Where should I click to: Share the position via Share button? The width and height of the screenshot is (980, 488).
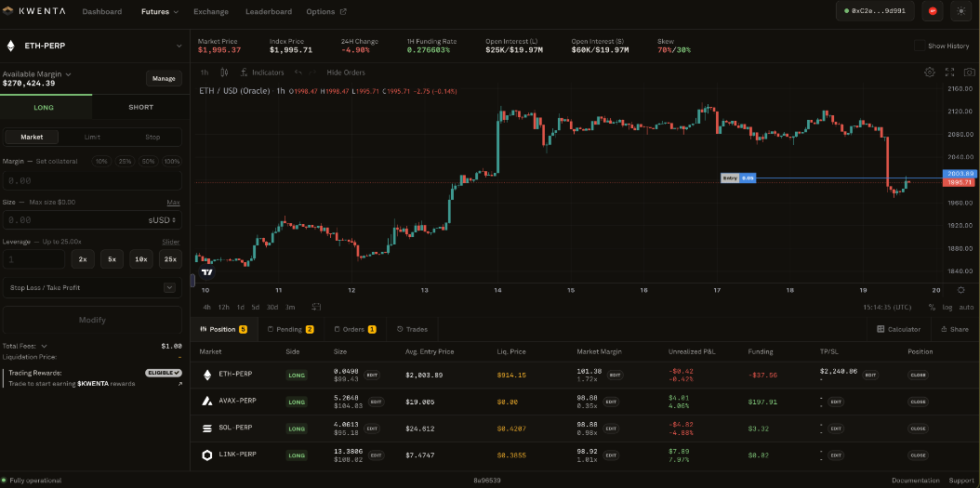tap(954, 329)
